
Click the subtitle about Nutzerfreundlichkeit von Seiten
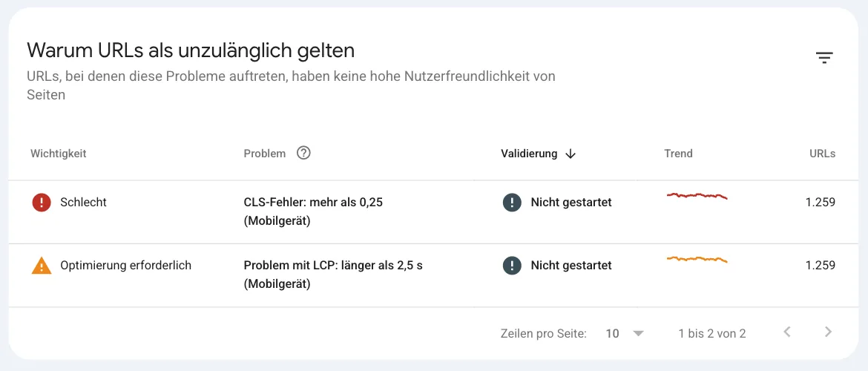pyautogui.click(x=291, y=85)
